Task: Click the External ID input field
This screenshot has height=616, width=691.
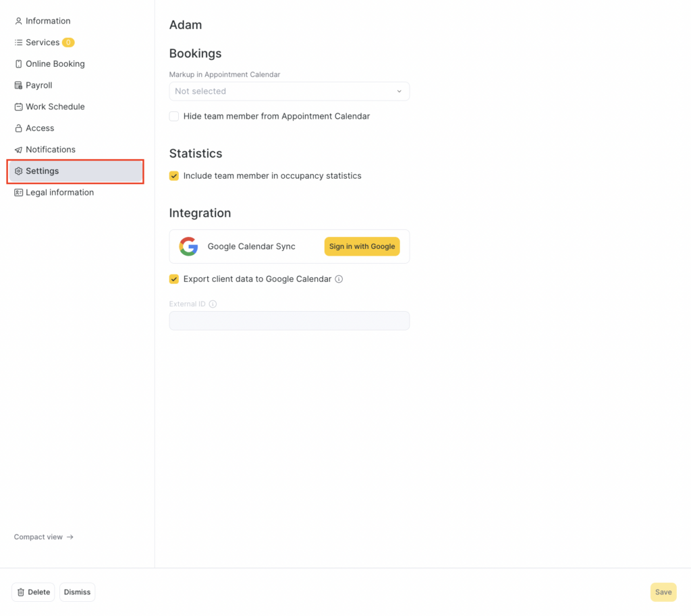Action: (x=289, y=320)
